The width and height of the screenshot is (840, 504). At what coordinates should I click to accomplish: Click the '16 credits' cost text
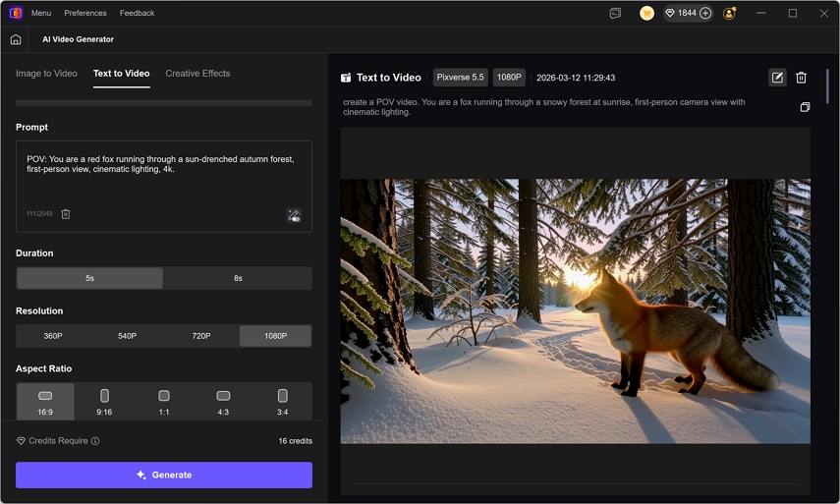(x=295, y=441)
